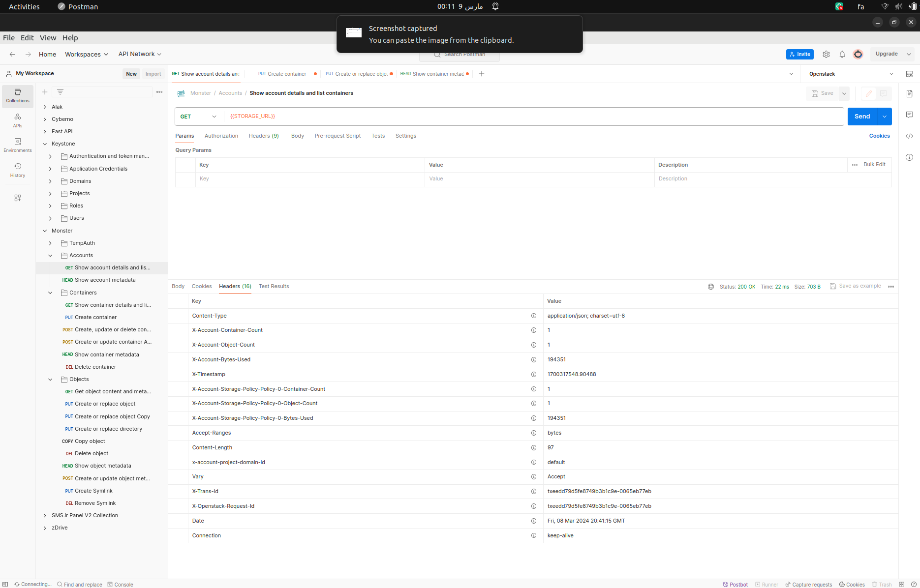Open the HTTP method GET dropdown
Image resolution: width=920 pixels, height=588 pixels.
[199, 117]
